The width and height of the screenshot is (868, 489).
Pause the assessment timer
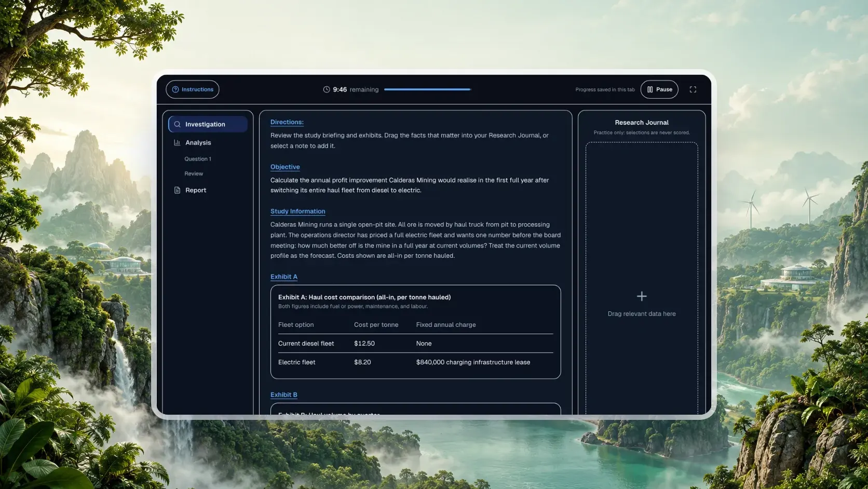point(659,89)
